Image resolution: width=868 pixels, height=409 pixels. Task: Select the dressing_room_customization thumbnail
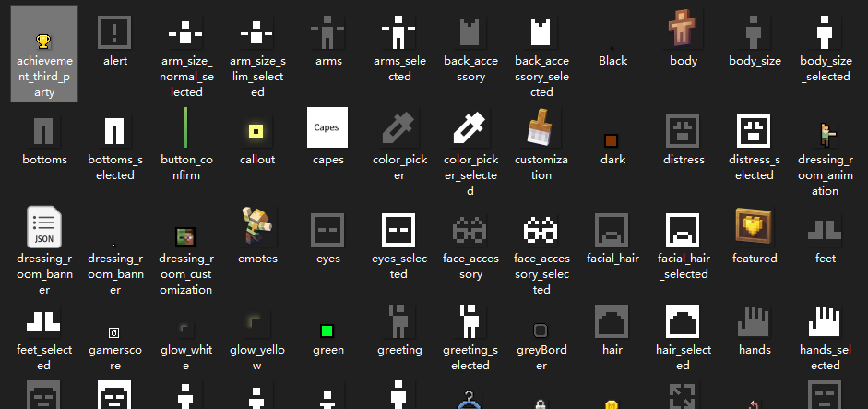(x=185, y=236)
